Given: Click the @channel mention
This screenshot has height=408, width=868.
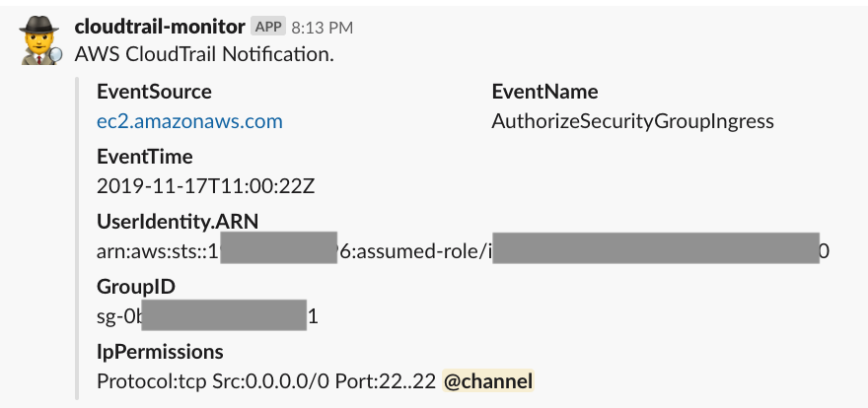Looking at the screenshot, I should [487, 381].
